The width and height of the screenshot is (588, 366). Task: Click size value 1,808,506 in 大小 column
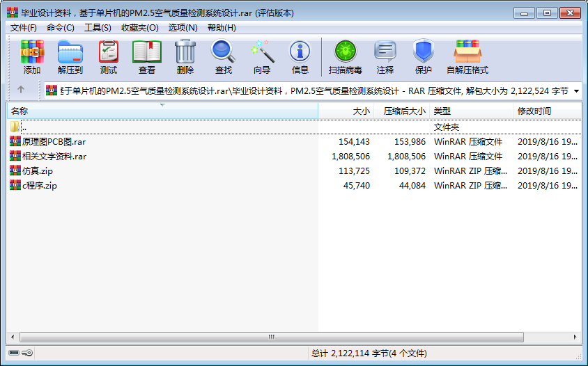click(350, 157)
